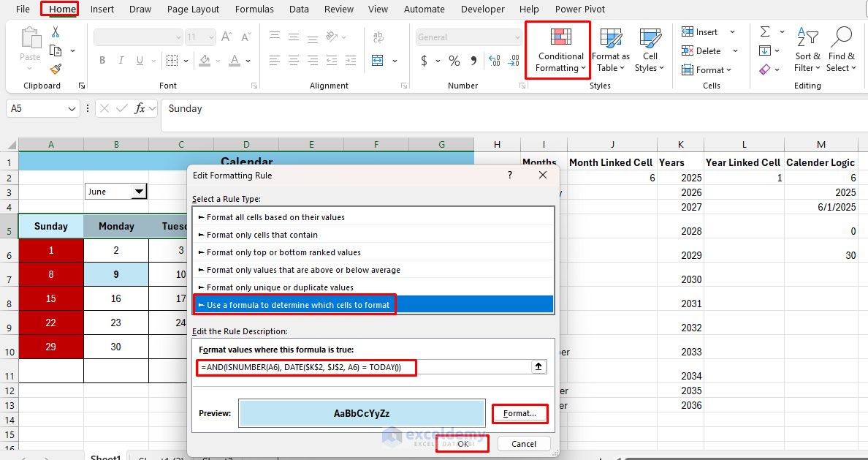Open Number group dialog launcher
Viewport: 868px width, 460px height.
point(522,86)
